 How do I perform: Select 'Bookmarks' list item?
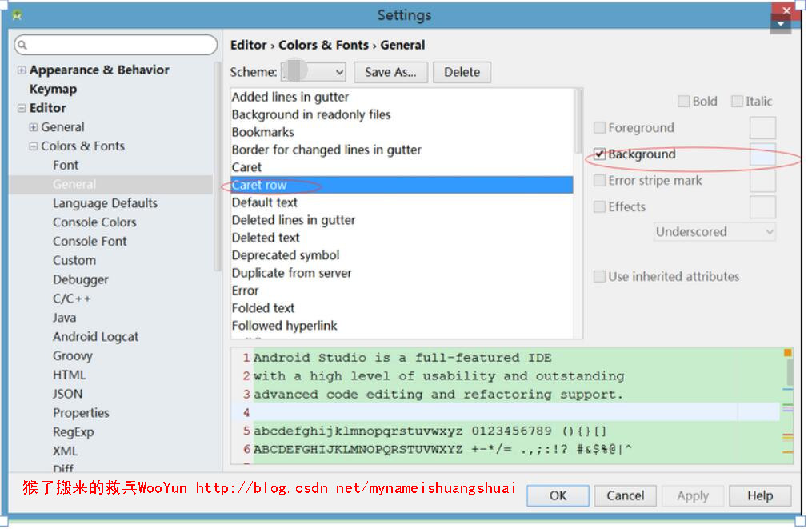pyautogui.click(x=402, y=132)
